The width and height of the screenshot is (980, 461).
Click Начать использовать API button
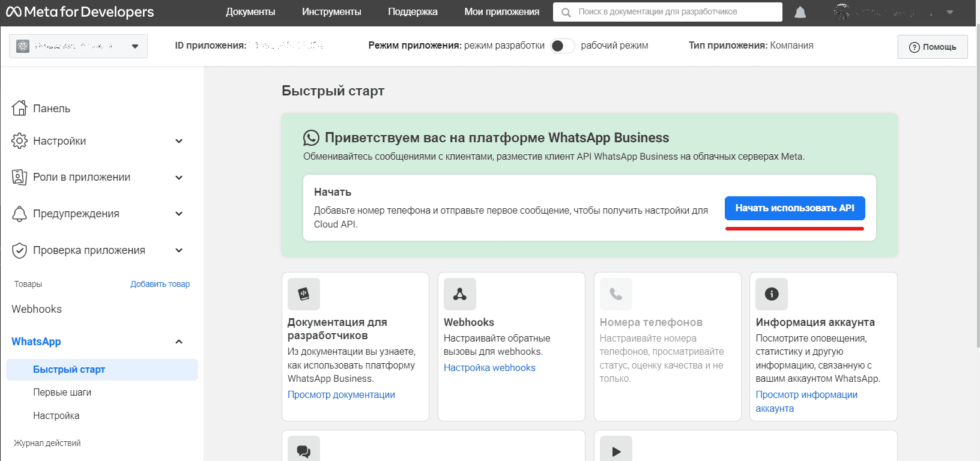pyautogui.click(x=794, y=208)
